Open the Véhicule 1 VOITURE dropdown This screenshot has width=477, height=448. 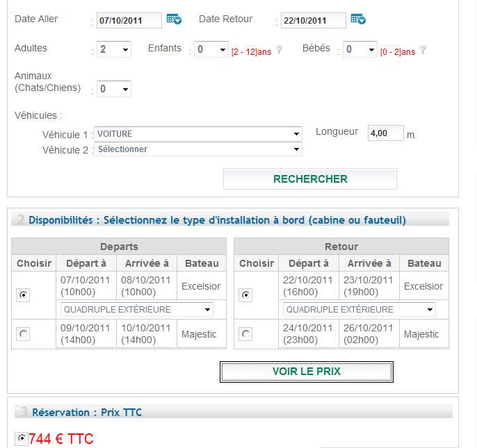pos(198,134)
